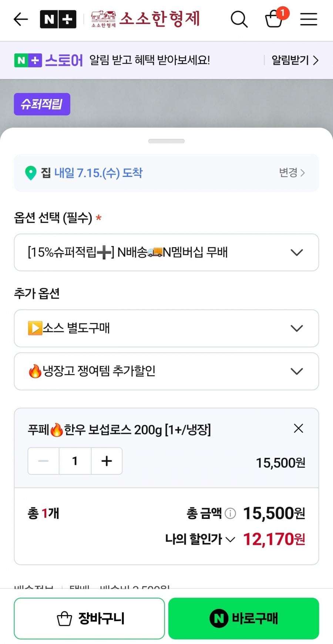Go back using the arrow icon
This screenshot has width=333, height=644.
(21, 19)
